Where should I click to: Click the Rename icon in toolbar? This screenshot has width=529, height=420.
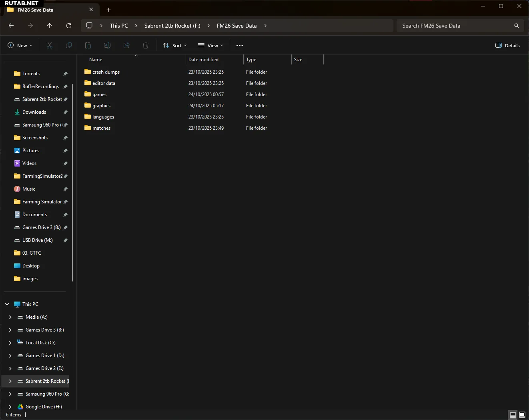pos(107,46)
